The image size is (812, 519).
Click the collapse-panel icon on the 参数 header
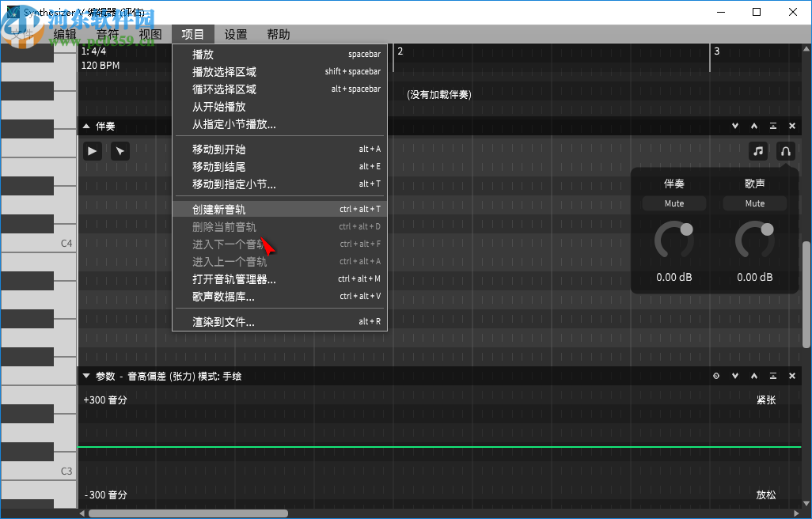click(772, 376)
